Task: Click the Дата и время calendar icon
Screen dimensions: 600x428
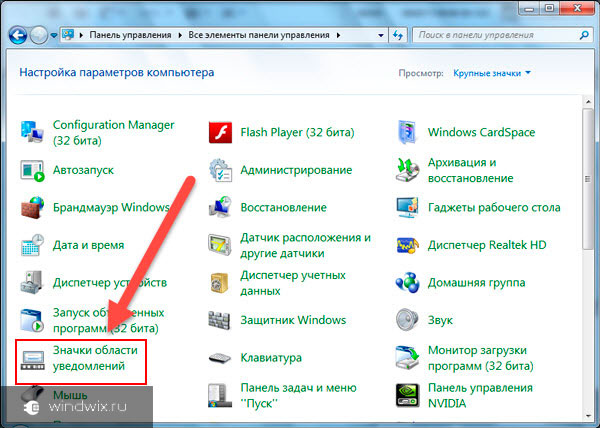Action: point(32,245)
